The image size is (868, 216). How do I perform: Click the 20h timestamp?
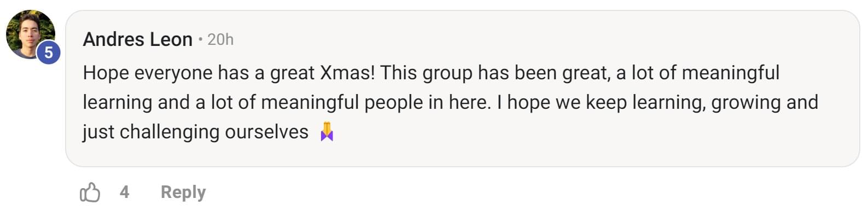(x=220, y=39)
